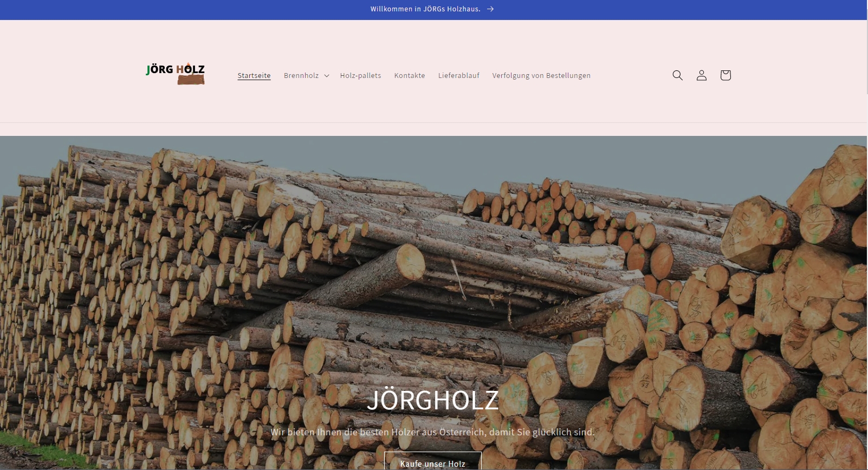Open the account login icon
Screen dimensions: 868x470
click(x=702, y=75)
